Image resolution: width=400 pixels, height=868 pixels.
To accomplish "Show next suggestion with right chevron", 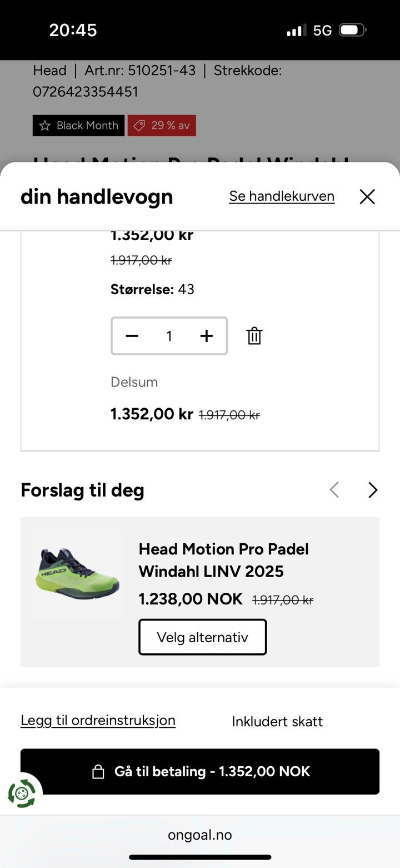I will 372,490.
